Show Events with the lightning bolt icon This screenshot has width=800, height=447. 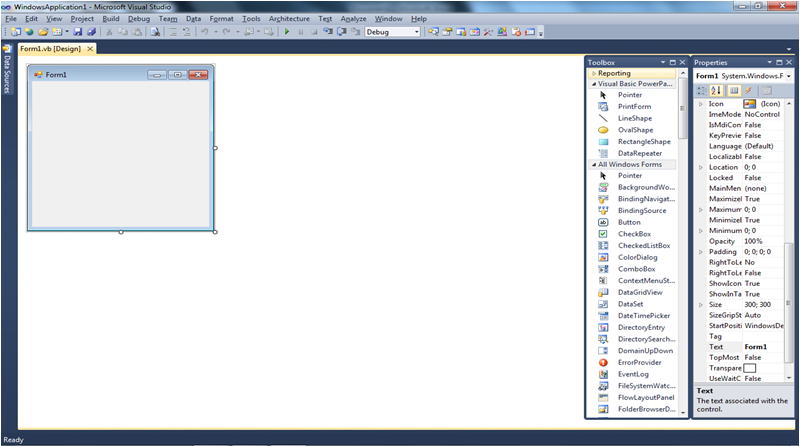point(748,90)
